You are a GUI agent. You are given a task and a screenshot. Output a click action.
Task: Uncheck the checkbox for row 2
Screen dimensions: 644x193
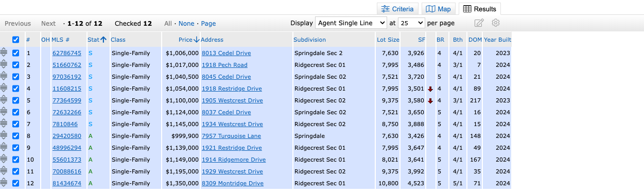[15, 65]
